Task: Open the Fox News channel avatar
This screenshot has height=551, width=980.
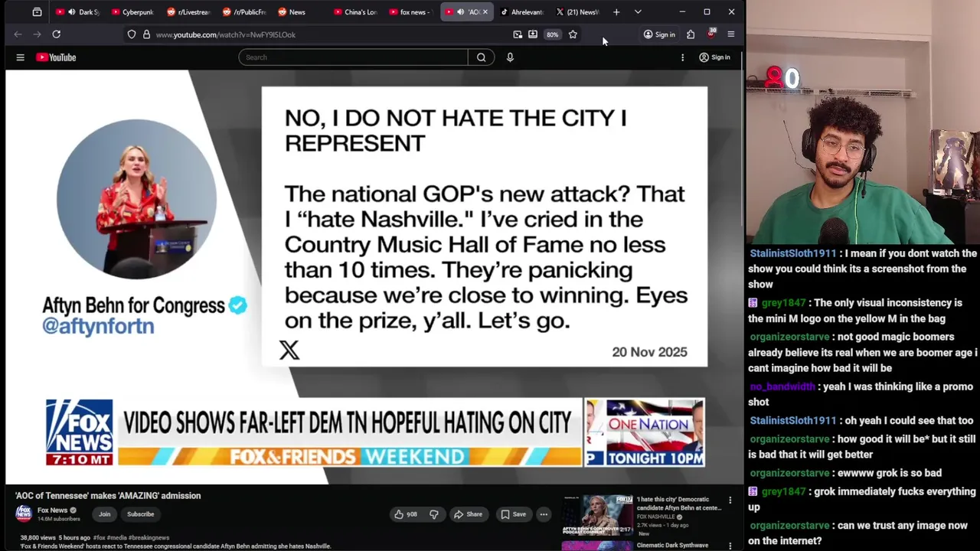Action: 24,514
